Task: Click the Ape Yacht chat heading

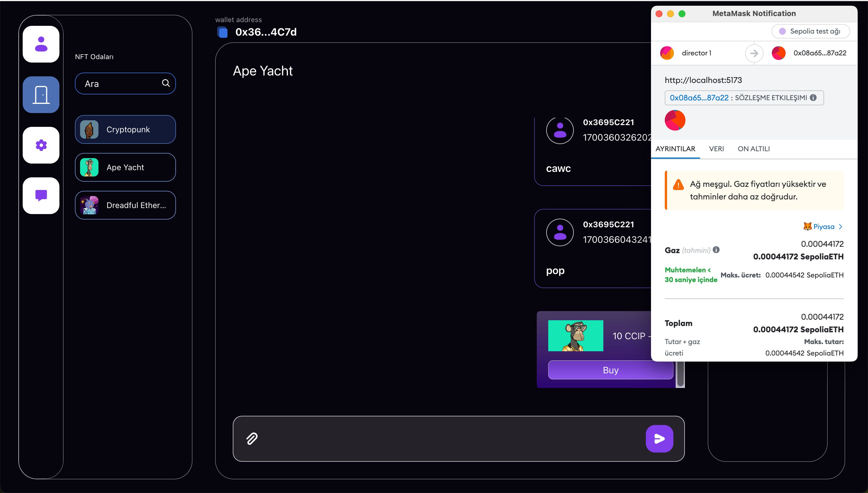Action: pos(262,71)
